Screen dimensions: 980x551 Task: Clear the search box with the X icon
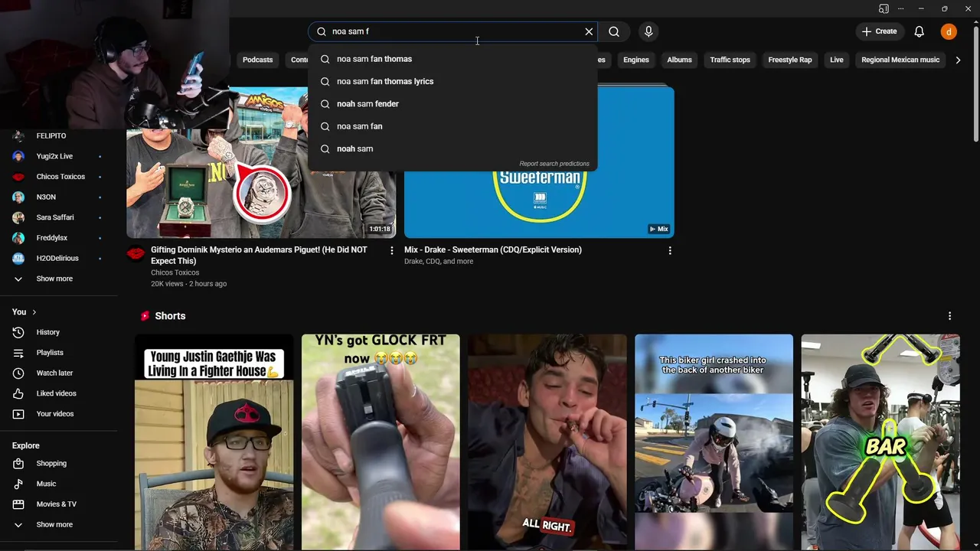pos(589,31)
